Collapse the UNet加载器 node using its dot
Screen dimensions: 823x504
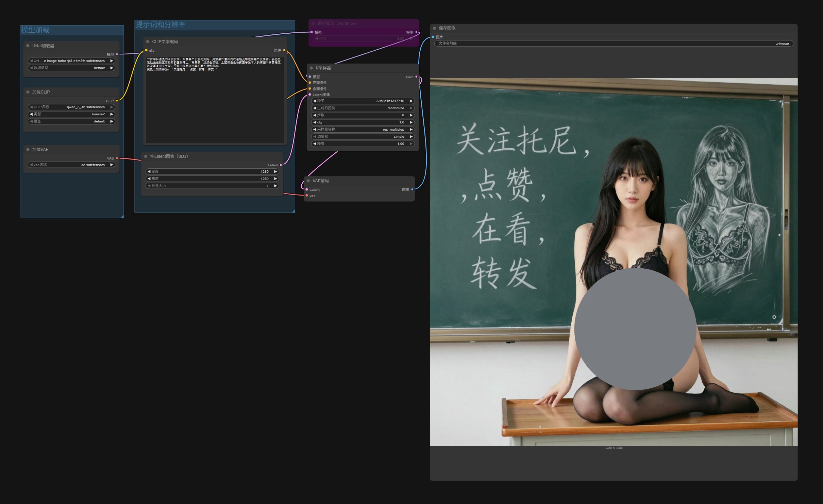tap(28, 46)
